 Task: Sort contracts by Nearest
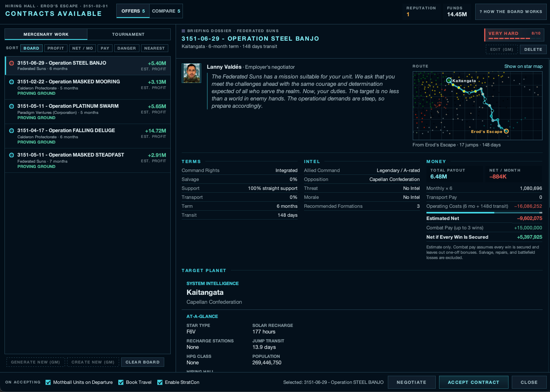coord(154,48)
